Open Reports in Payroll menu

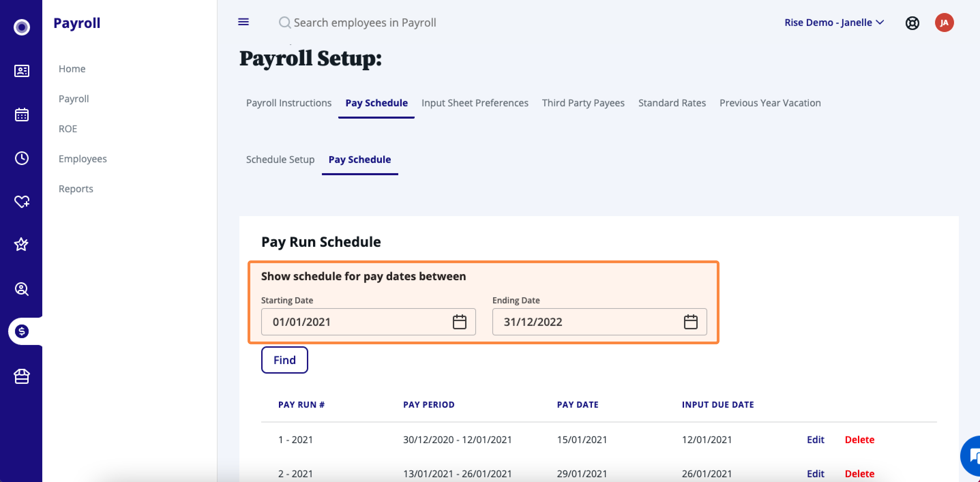tap(76, 189)
